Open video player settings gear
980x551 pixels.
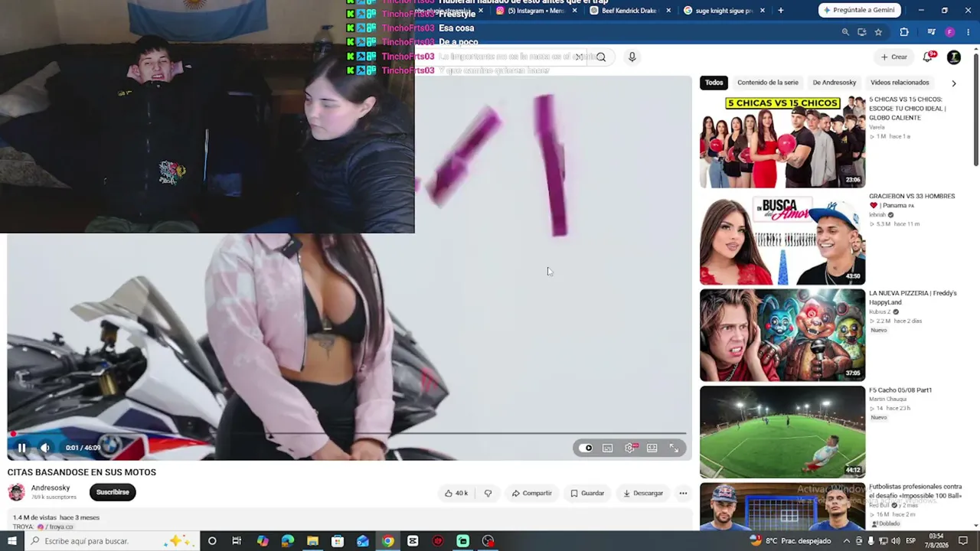coord(629,448)
